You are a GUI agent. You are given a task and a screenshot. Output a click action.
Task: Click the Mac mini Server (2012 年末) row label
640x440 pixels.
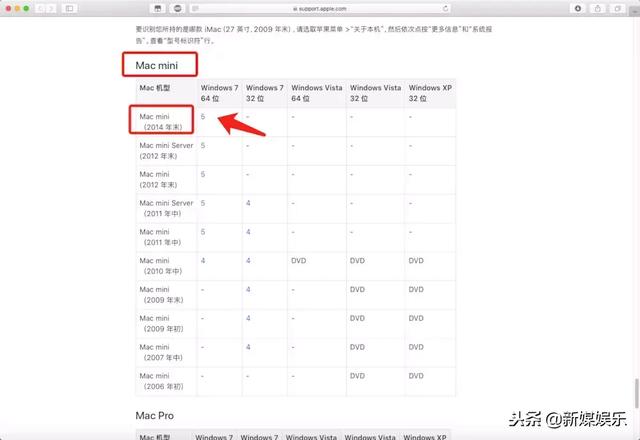[166, 151]
